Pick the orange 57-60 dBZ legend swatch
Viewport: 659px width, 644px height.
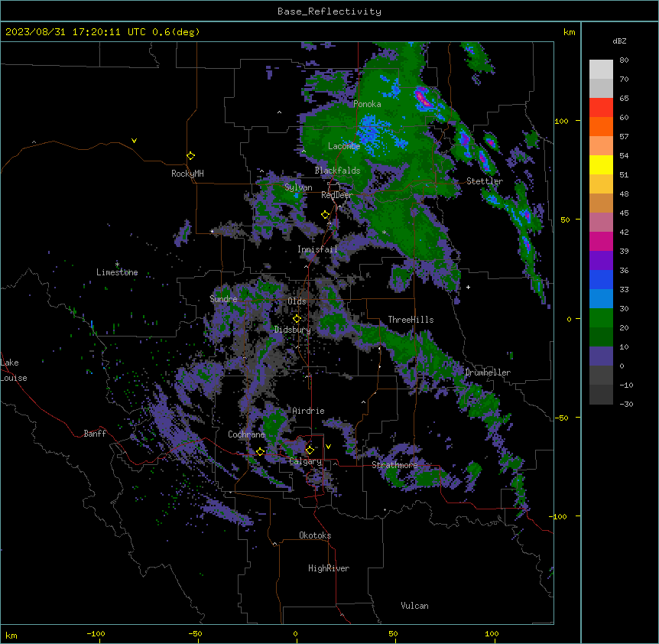(601, 127)
